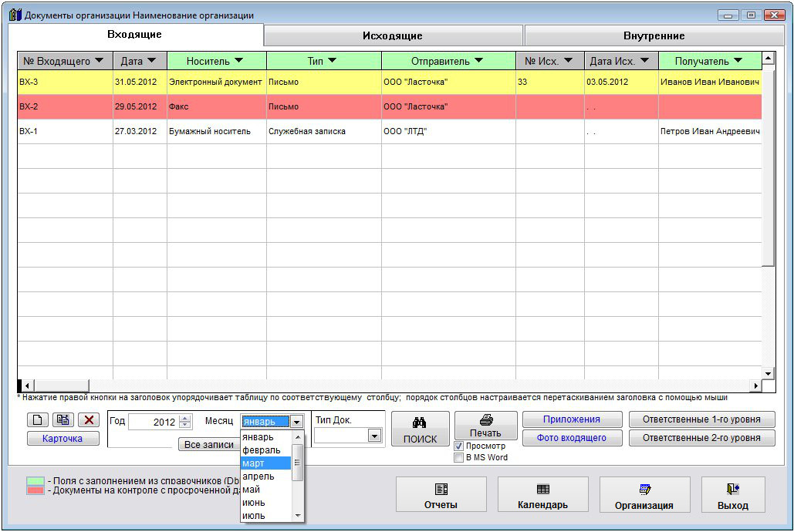794x532 pixels.
Task: Click the ПОИСК binoculars button
Action: point(421,429)
